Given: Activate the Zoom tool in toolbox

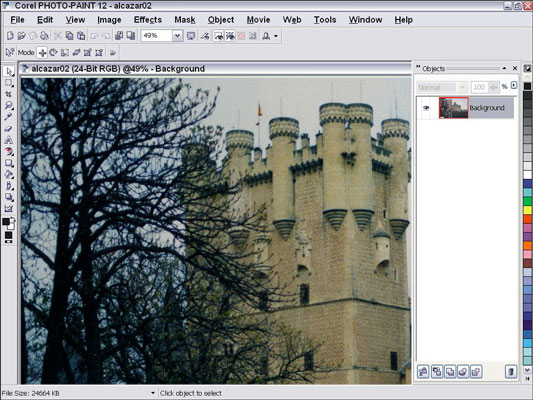Looking at the screenshot, I should click(x=9, y=105).
